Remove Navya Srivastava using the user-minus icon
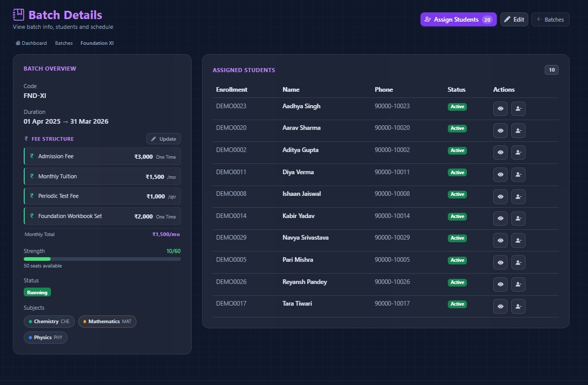Screen dimensions: 588x385 [518, 240]
